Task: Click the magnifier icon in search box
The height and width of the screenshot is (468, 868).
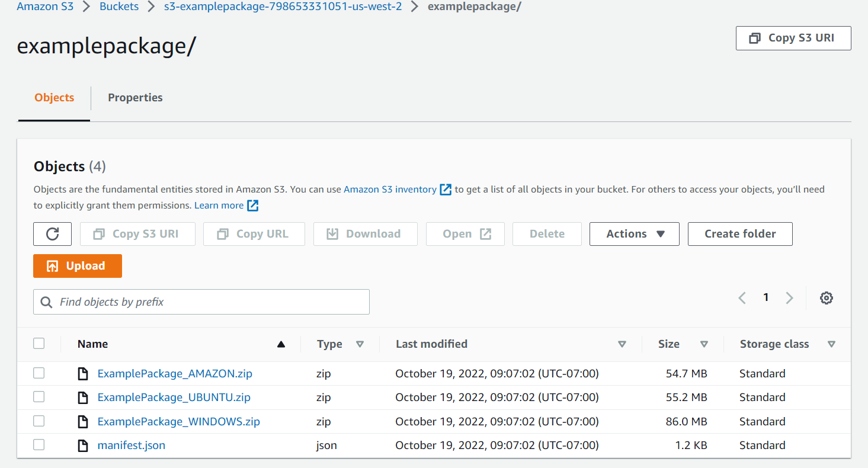Action: pos(46,302)
